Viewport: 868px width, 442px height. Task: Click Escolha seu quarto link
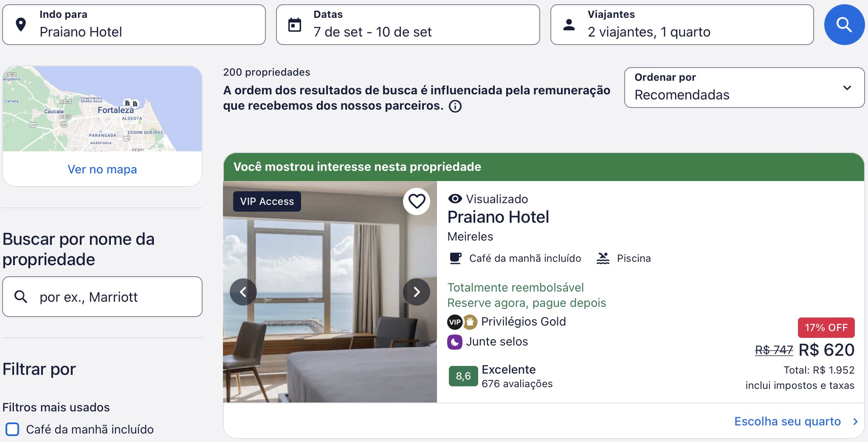coord(787,421)
